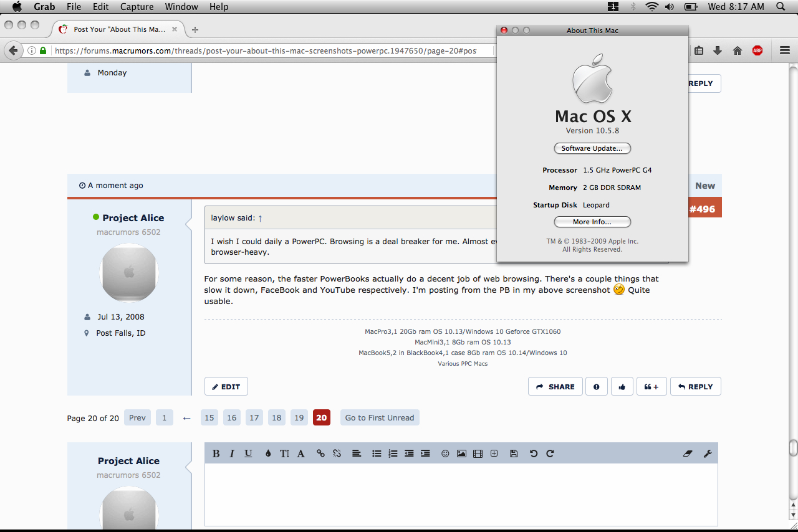
Task: Like the post with the thumbs-up icon
Action: point(622,387)
